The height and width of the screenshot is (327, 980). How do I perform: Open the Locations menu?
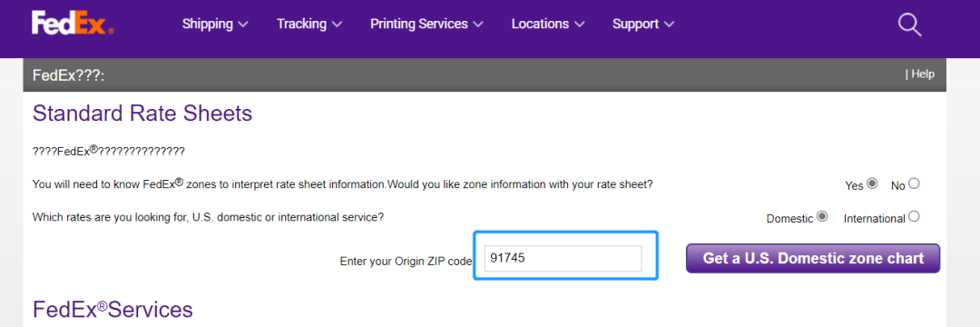[x=548, y=24]
